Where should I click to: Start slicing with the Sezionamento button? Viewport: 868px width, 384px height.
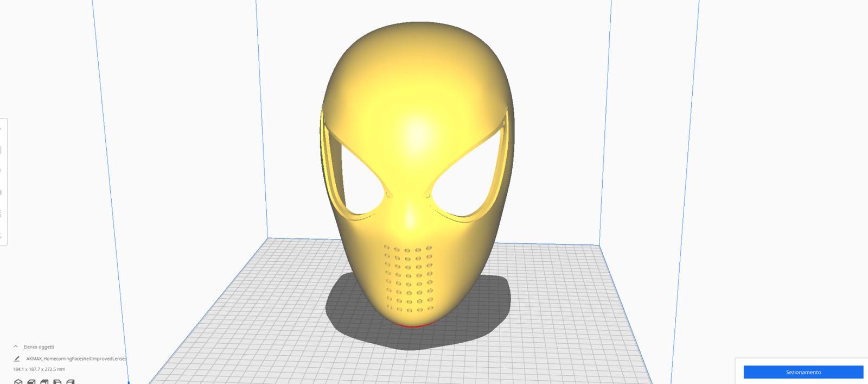coord(803,372)
